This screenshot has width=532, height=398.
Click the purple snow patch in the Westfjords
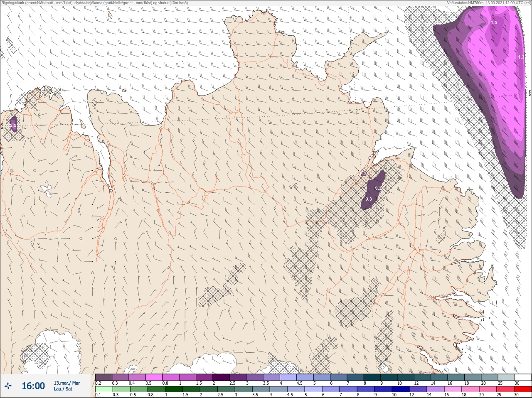[x=14, y=124]
